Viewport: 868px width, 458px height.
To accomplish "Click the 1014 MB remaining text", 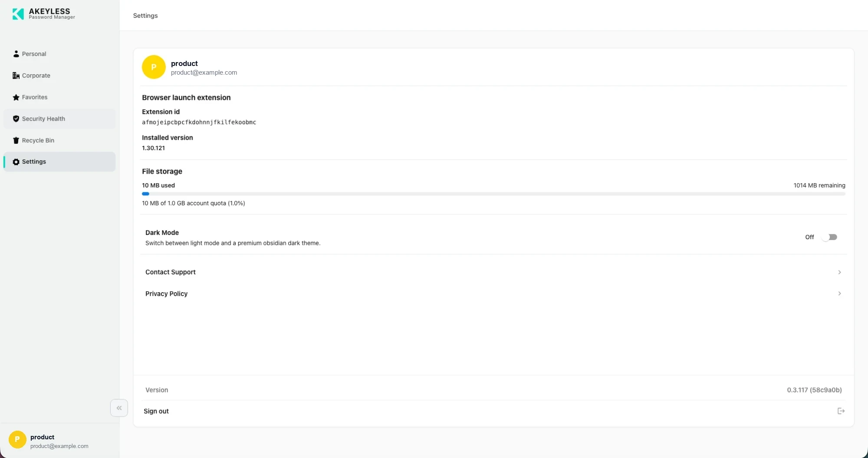I will point(819,185).
